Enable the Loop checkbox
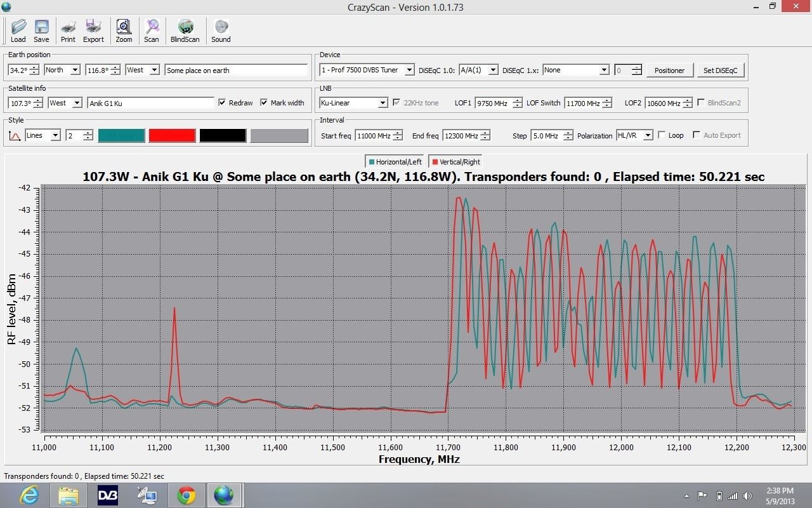This screenshot has width=812, height=508. point(662,135)
